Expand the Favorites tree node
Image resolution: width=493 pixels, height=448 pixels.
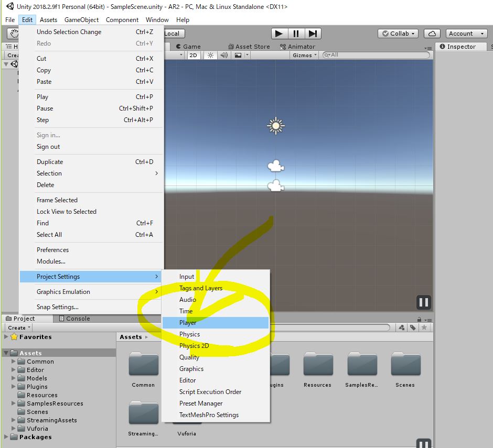point(6,336)
